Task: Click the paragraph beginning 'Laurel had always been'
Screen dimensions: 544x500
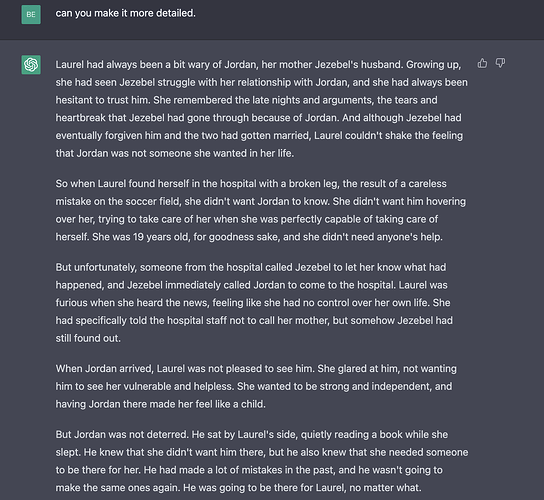Action: [262, 109]
